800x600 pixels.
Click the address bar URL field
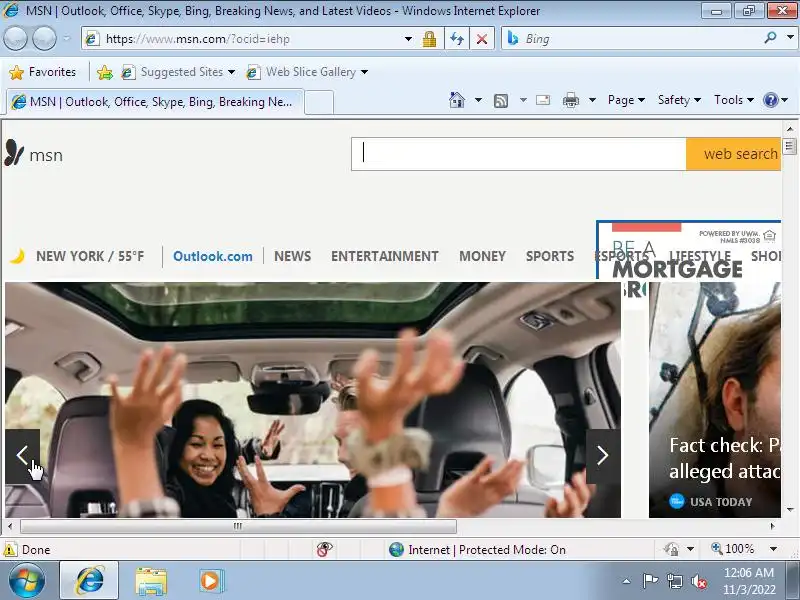point(245,39)
